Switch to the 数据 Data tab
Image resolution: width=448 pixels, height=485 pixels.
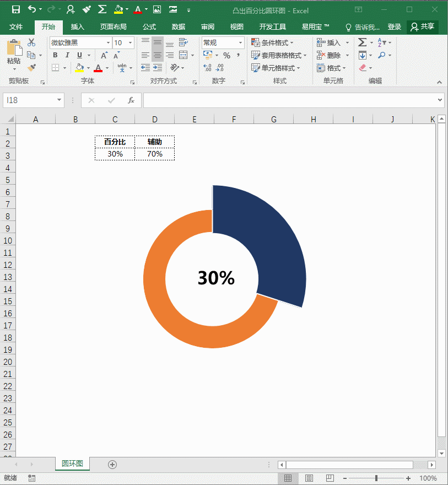(179, 27)
